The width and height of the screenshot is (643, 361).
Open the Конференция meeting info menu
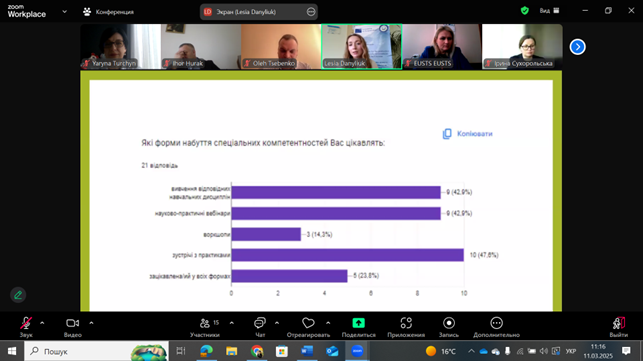point(109,12)
